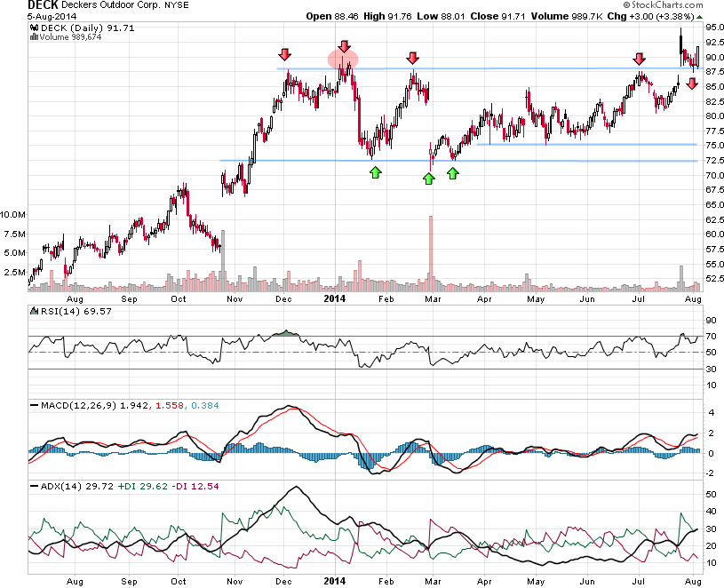
Task: Click the RSI(14) 69.57 indicator label
Action: 76,311
